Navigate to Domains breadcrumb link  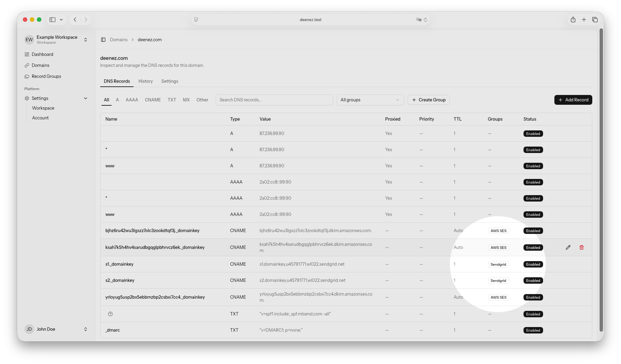(x=119, y=40)
